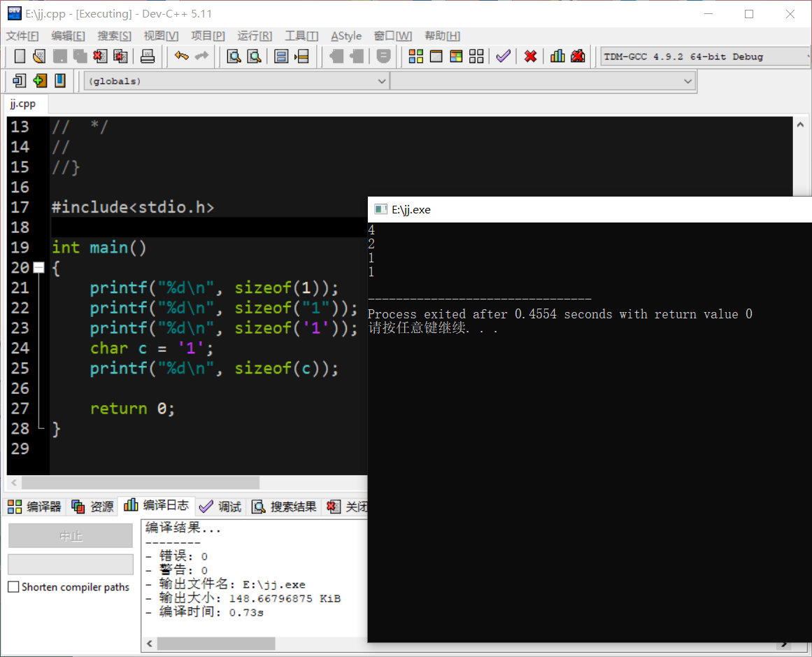Switch to the 编译日志 bottom tab
Screen dimensions: 812x657
click(157, 505)
